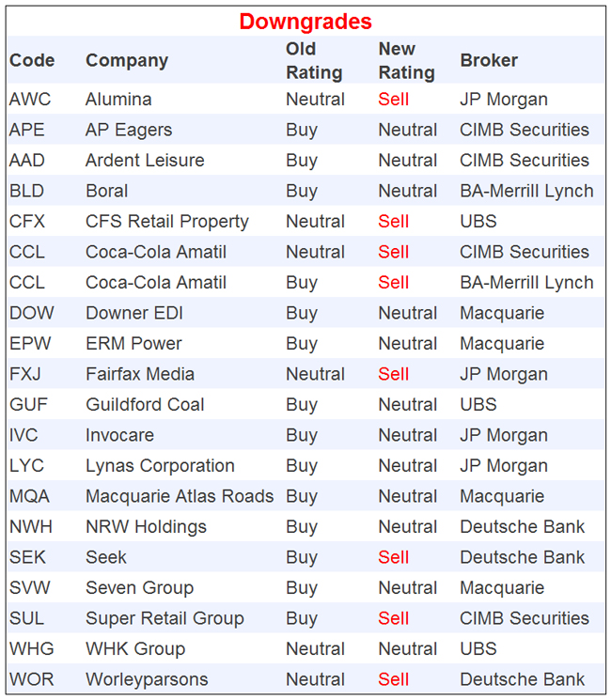Click the Guildford Coal company name

click(145, 405)
